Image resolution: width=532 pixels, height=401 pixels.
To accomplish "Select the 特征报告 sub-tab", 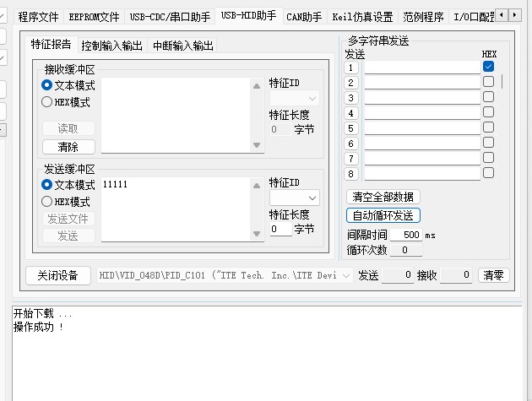I will click(x=51, y=44).
